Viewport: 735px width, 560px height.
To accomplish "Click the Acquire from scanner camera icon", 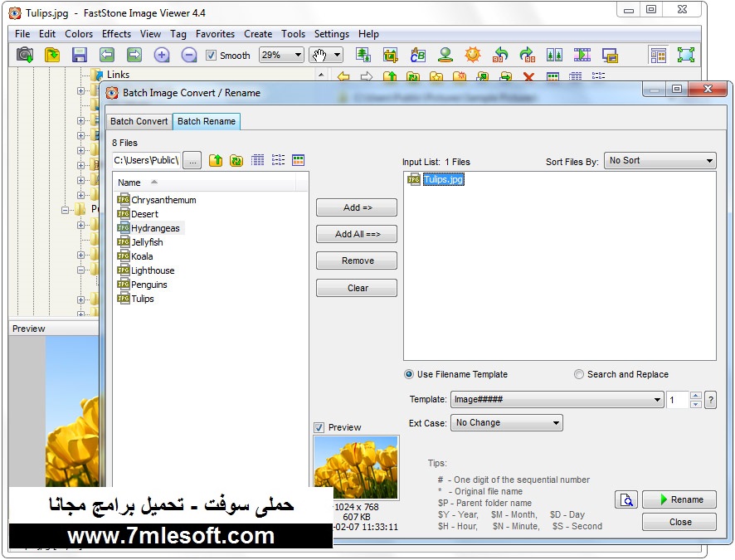I will click(x=25, y=55).
